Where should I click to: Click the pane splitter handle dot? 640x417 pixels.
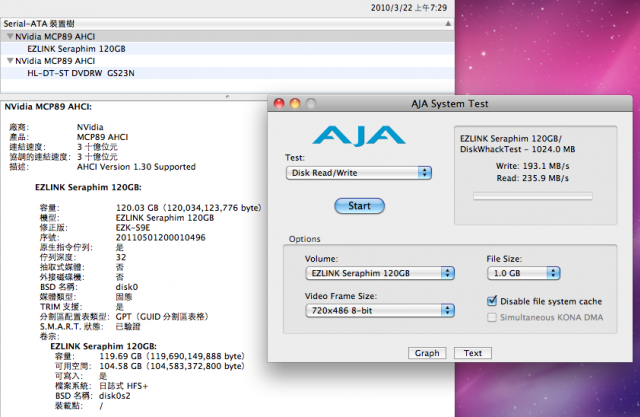(227, 97)
